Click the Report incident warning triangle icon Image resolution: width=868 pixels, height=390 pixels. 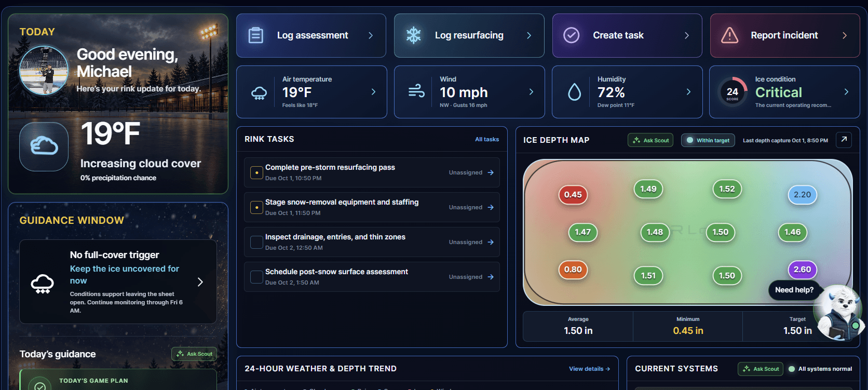pyautogui.click(x=729, y=35)
